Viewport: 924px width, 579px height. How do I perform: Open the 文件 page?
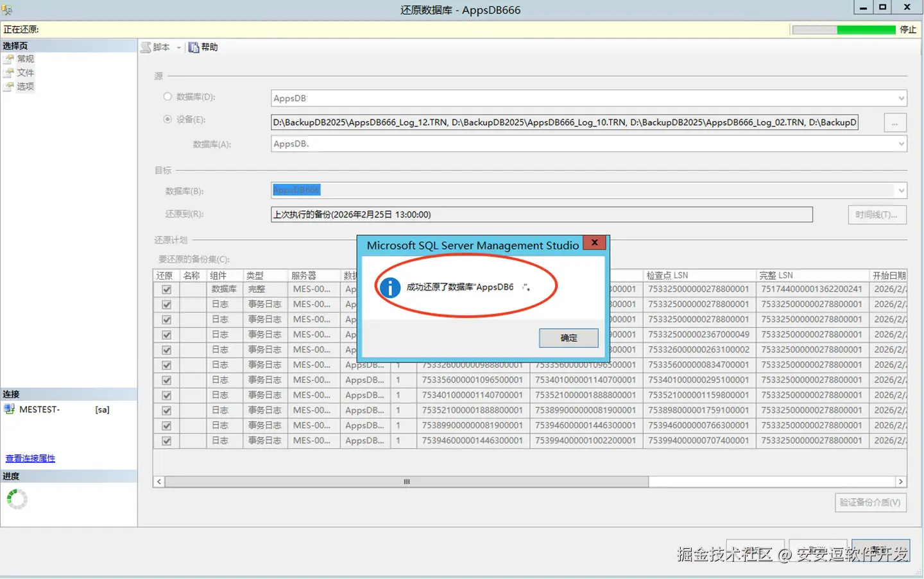click(26, 72)
